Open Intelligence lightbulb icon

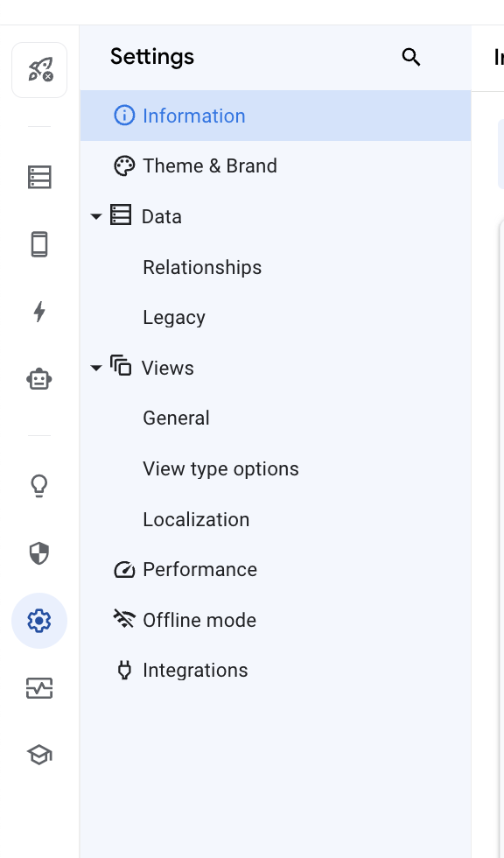click(39, 486)
